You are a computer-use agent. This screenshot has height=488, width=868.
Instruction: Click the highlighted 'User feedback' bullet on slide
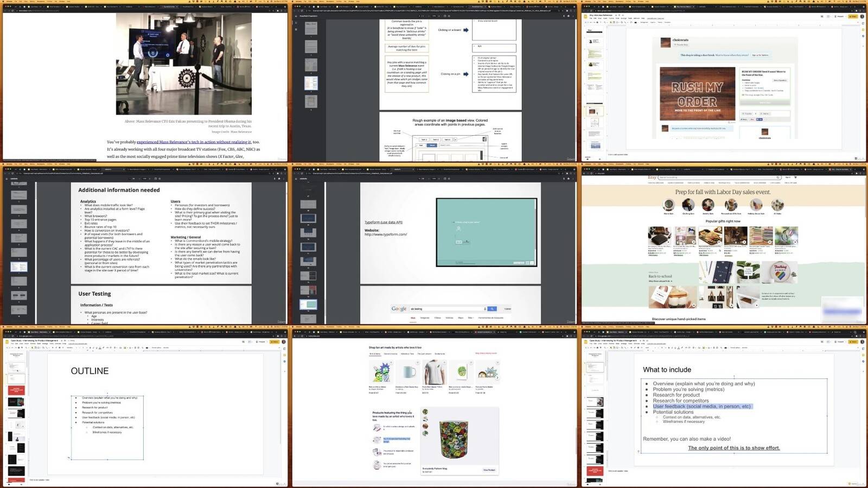(702, 406)
